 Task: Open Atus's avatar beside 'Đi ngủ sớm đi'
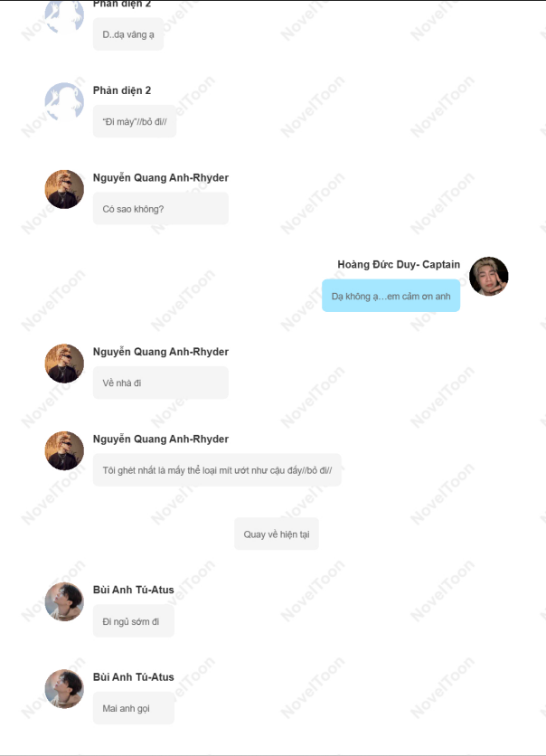(x=64, y=601)
